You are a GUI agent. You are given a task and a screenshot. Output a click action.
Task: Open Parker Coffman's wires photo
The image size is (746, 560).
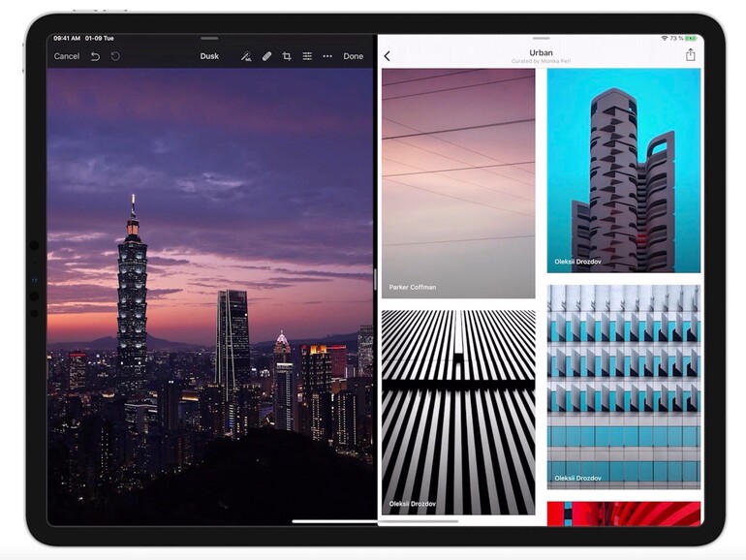[x=458, y=183]
